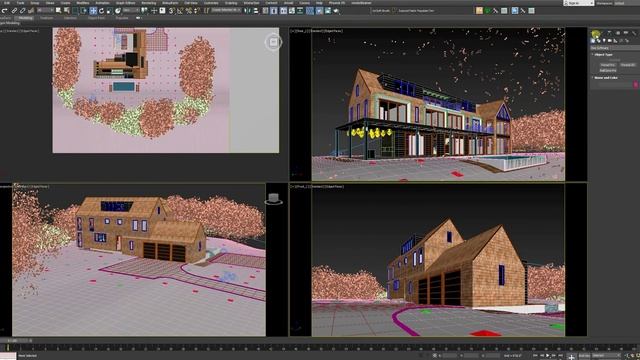Select the Select Object tool
The image size is (640, 360).
tap(58, 11)
